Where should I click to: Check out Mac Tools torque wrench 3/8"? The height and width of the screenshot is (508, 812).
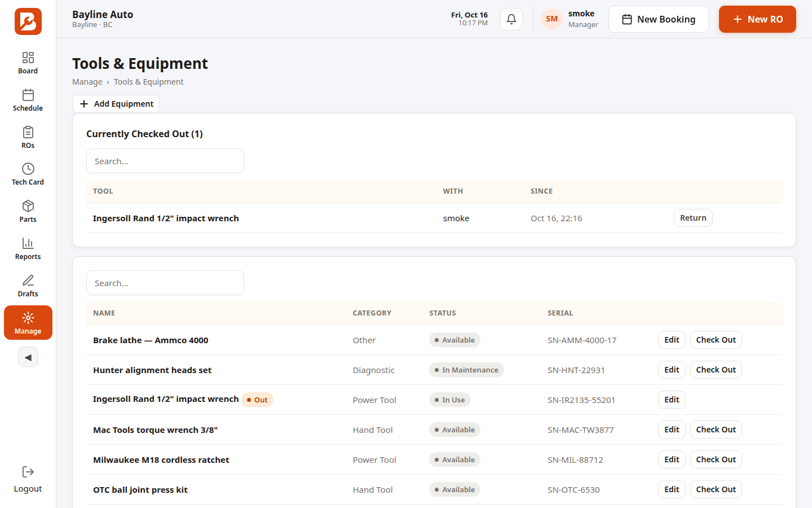pyautogui.click(x=716, y=430)
